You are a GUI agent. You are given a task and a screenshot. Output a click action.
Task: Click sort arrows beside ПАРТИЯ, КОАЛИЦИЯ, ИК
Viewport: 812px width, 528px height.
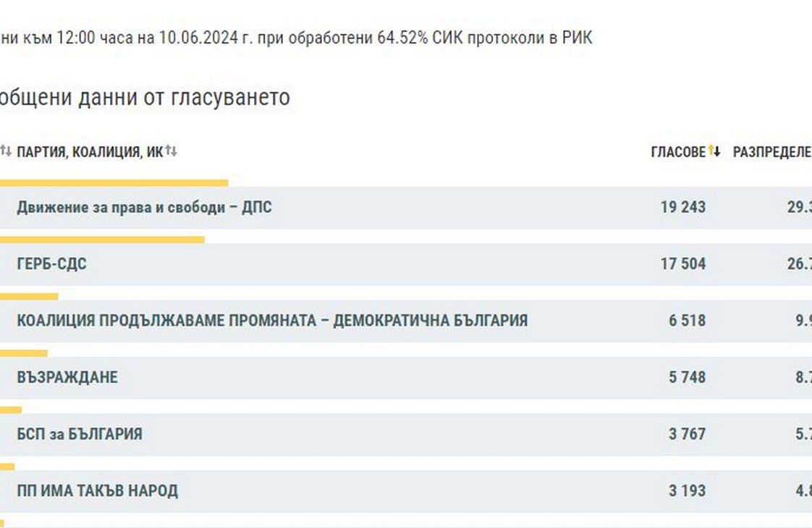tap(171, 151)
